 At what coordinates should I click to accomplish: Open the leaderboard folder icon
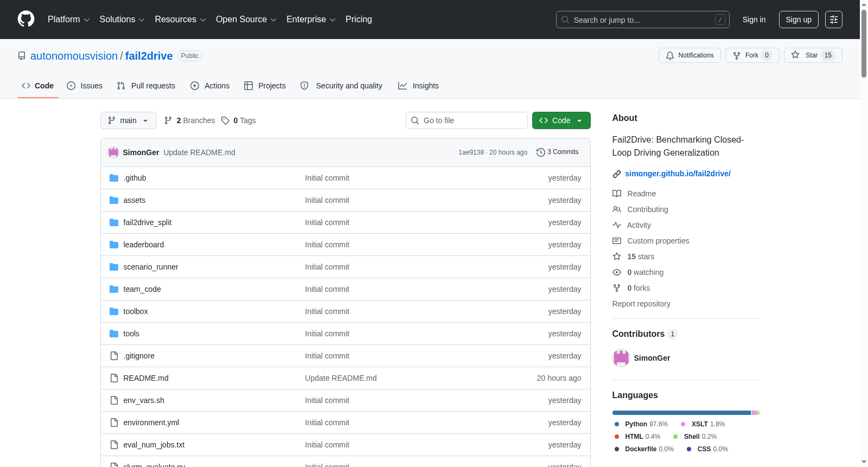(x=114, y=245)
